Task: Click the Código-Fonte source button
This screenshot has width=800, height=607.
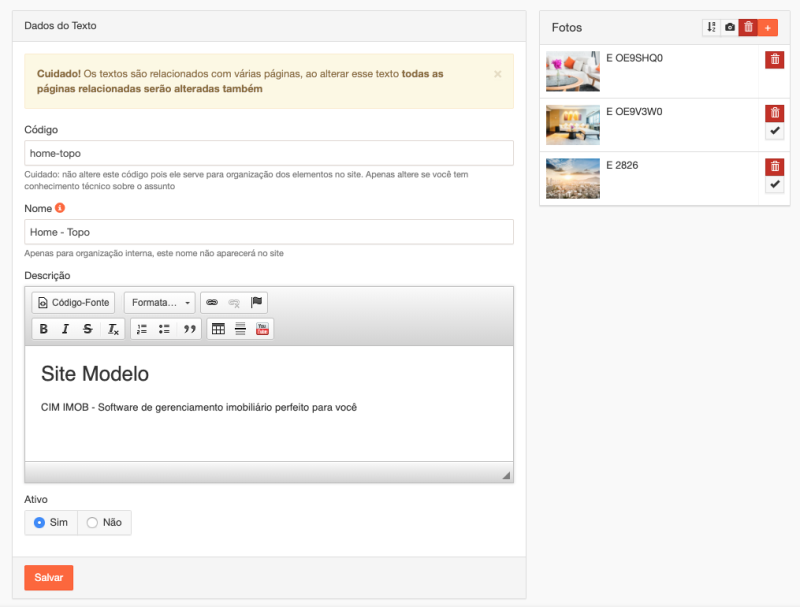Action: pyautogui.click(x=73, y=302)
